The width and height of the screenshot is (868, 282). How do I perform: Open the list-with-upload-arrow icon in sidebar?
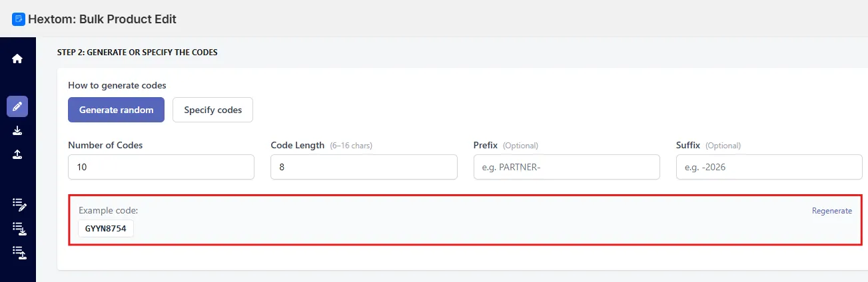pyautogui.click(x=19, y=252)
